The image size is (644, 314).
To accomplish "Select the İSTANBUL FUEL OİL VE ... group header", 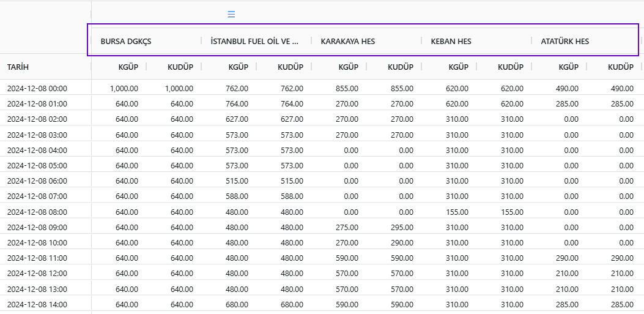I will 254,42.
